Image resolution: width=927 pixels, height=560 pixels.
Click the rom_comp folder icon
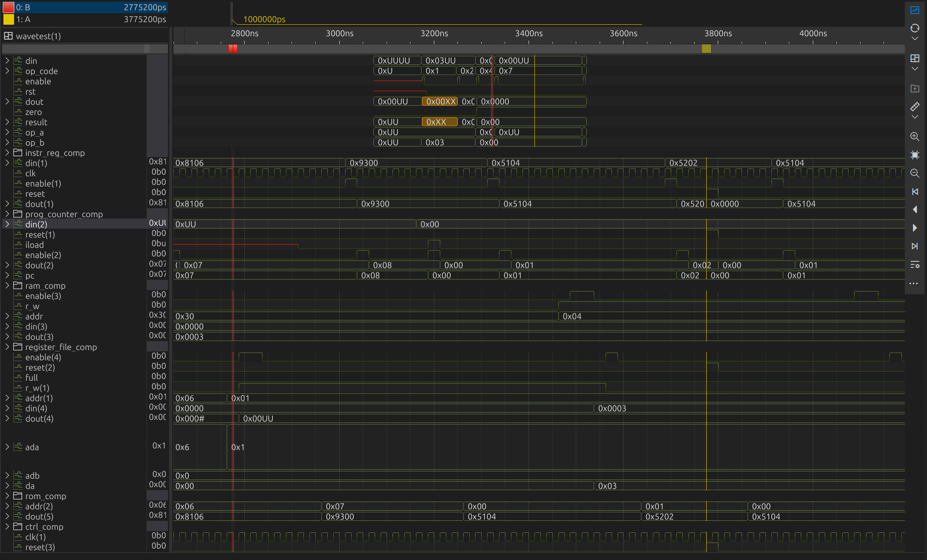coord(18,496)
